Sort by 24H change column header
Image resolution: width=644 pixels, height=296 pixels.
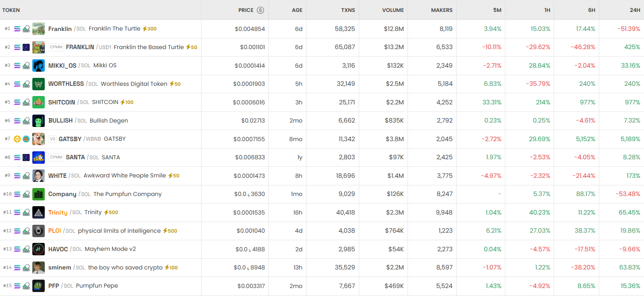tap(634, 10)
